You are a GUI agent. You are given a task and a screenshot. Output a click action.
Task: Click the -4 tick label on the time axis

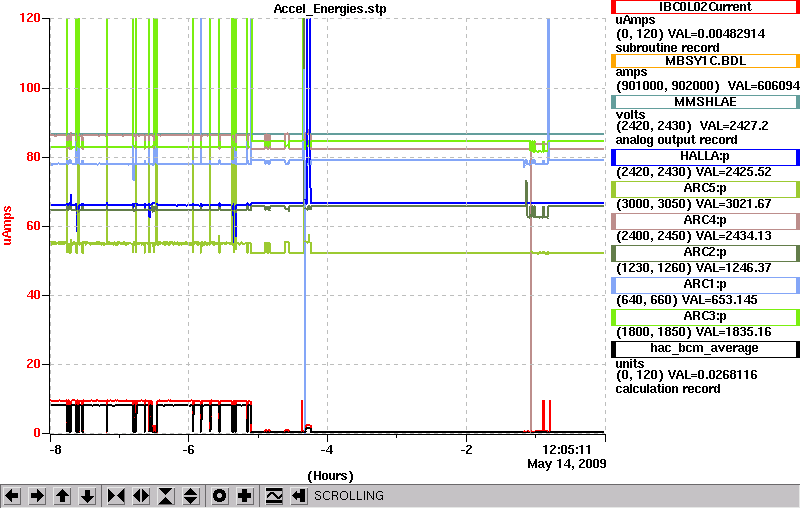tap(327, 450)
